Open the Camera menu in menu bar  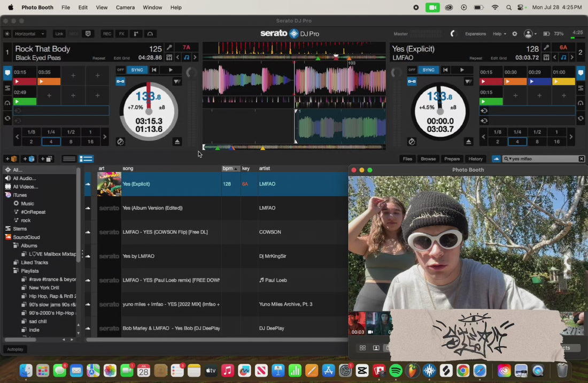(x=125, y=7)
